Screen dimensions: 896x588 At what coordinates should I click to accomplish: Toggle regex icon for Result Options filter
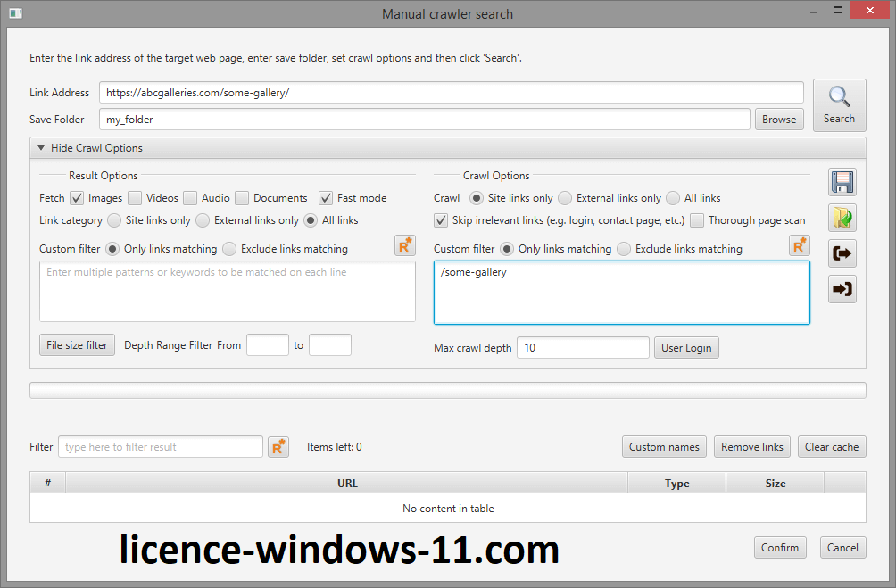(x=405, y=246)
